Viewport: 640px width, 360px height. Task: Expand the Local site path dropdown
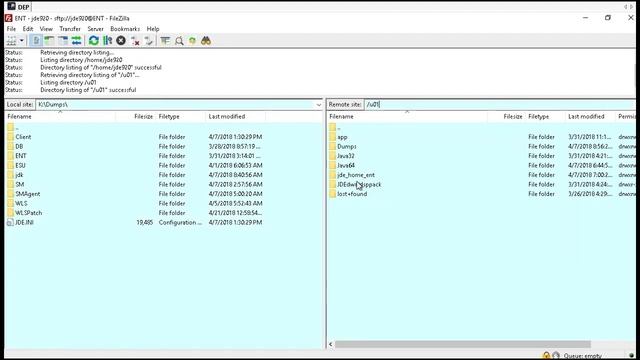point(318,105)
